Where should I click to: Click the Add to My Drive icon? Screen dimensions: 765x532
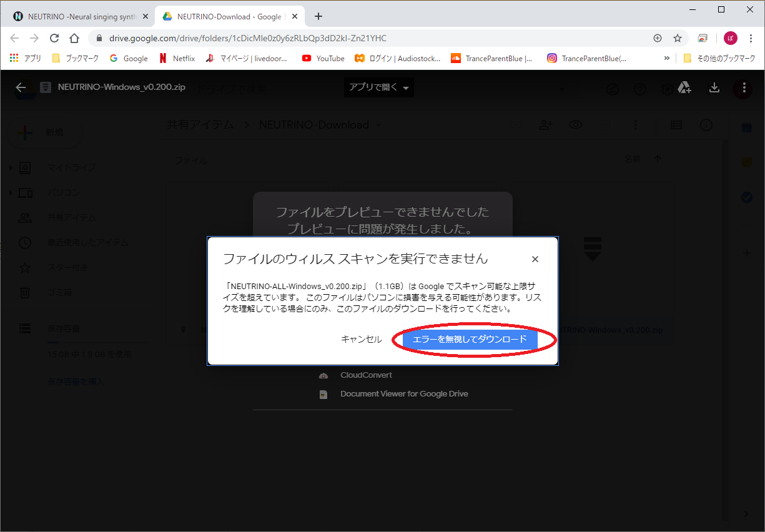pyautogui.click(x=684, y=88)
